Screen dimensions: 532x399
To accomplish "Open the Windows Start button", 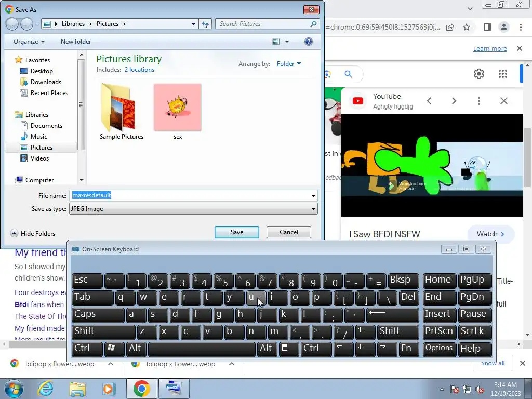I will pos(14,389).
